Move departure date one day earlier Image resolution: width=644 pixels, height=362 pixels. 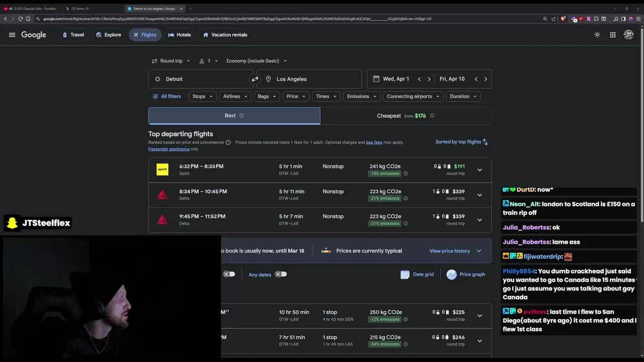point(419,79)
